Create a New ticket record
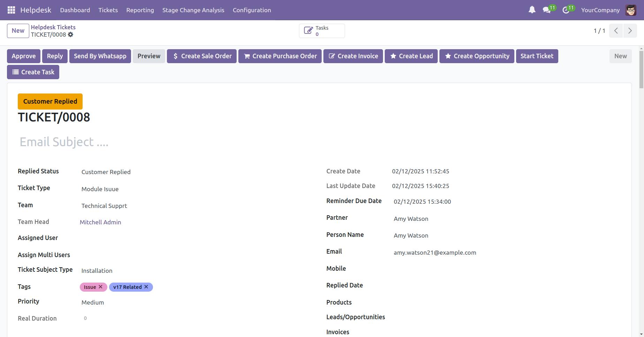This screenshot has width=644, height=337. coord(18,31)
